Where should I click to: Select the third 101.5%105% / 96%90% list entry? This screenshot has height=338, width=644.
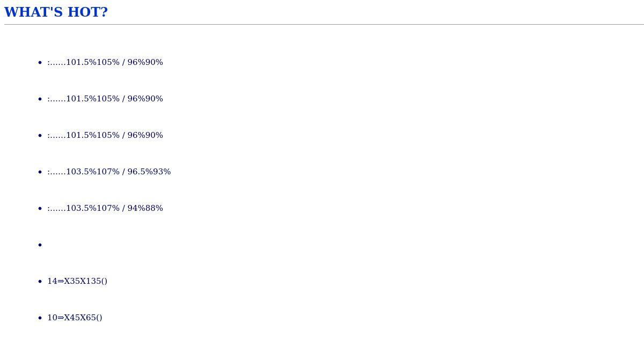coord(105,135)
